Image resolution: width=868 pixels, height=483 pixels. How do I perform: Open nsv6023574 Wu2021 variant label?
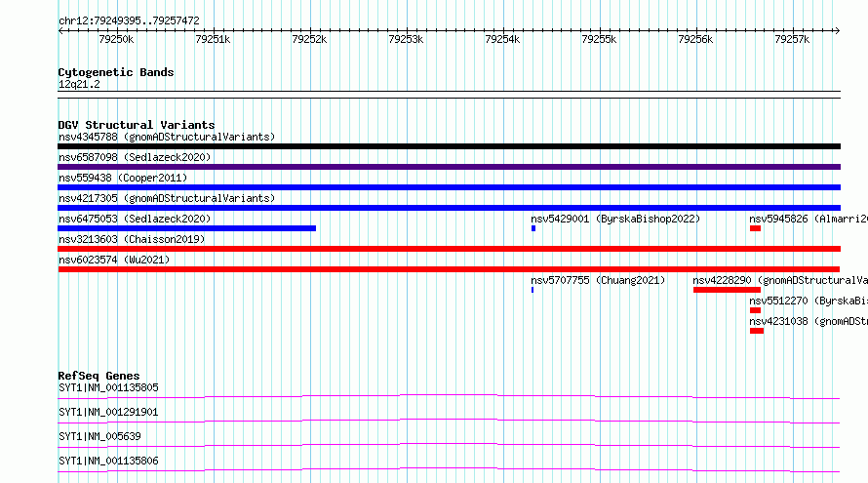(x=114, y=260)
